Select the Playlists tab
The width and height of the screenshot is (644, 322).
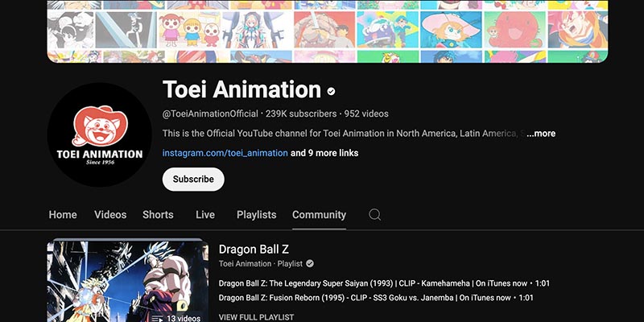256,215
